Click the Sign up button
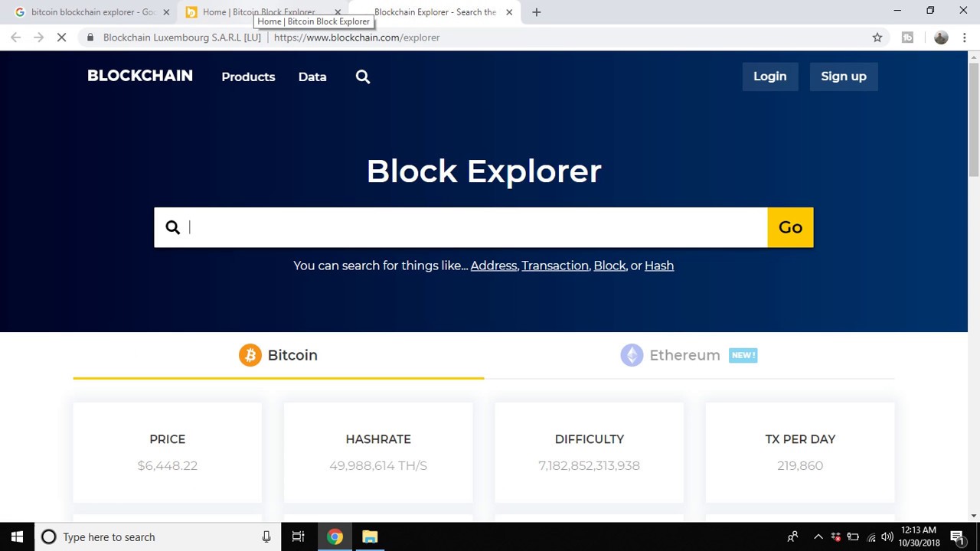980x551 pixels. click(844, 77)
